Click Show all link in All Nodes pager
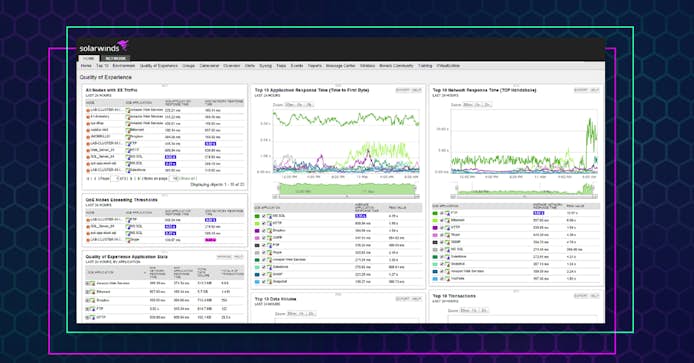The height and width of the screenshot is (363, 694). [188, 179]
